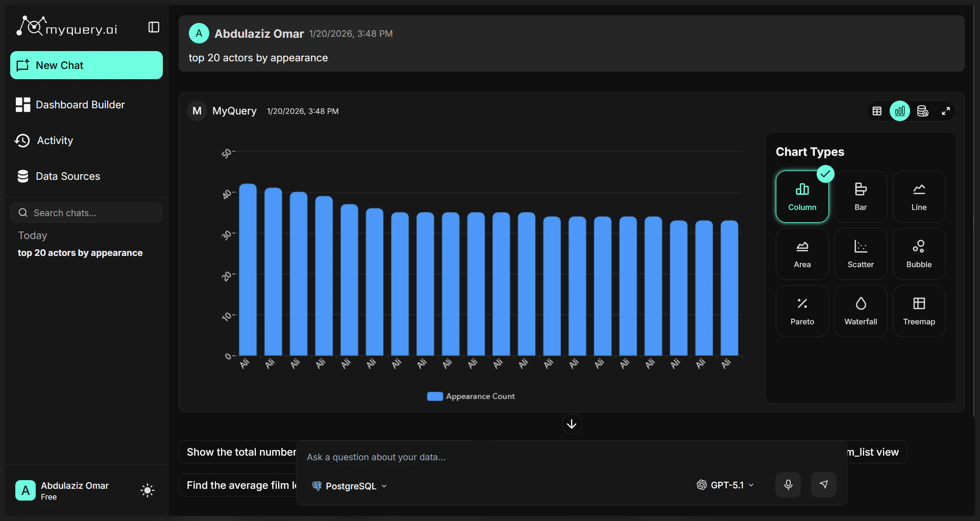Click the Search chats field
This screenshot has width=980, height=521.
pos(86,212)
